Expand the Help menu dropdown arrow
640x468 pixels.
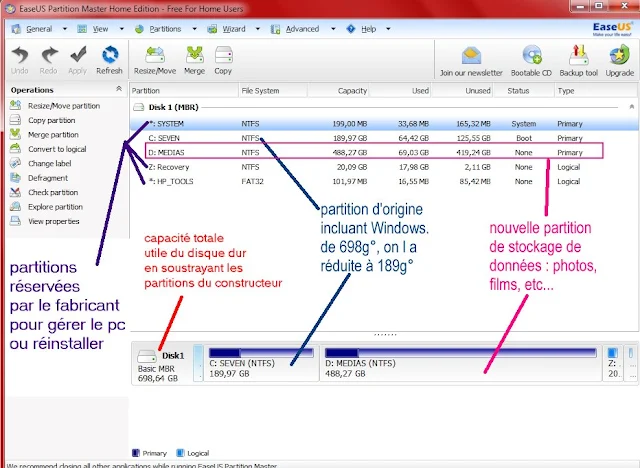(x=388, y=29)
